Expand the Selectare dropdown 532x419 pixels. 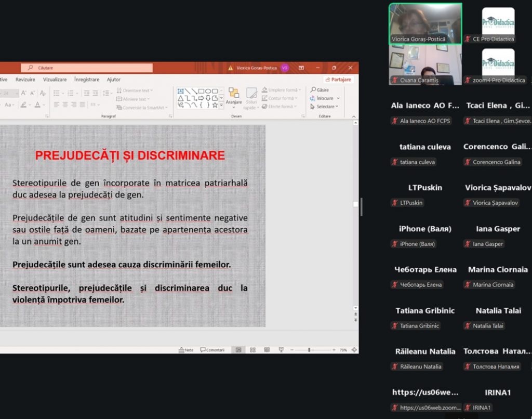[337, 107]
